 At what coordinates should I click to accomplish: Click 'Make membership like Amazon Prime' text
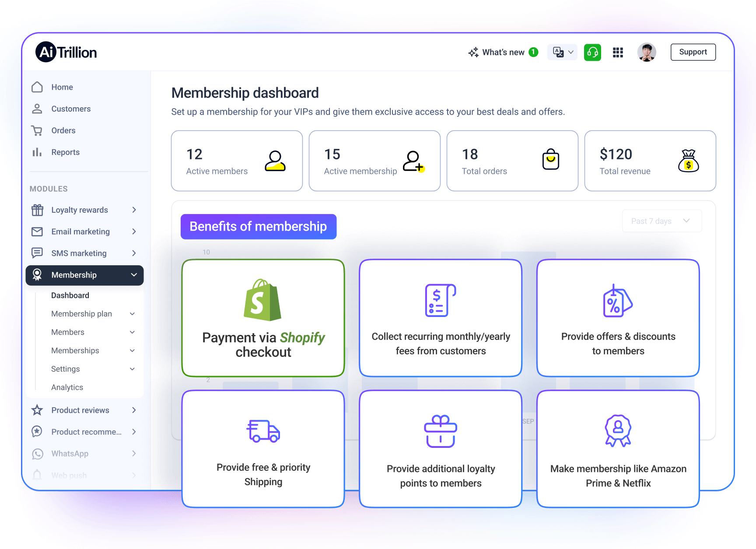click(x=618, y=476)
